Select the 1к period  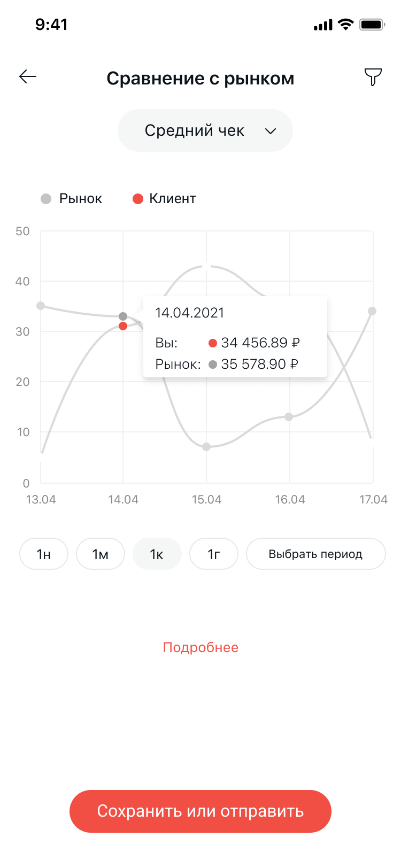point(157,554)
